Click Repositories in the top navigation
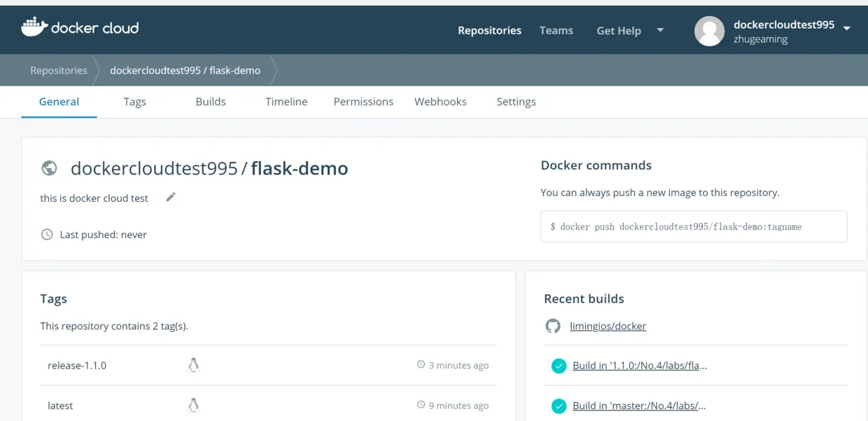The width and height of the screenshot is (868, 421). click(489, 30)
